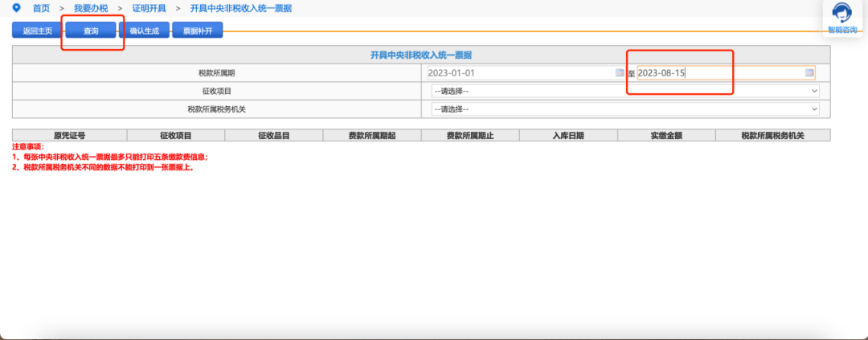The image size is (868, 340).
Task: Click the 票据补开 button
Action: pos(197,31)
